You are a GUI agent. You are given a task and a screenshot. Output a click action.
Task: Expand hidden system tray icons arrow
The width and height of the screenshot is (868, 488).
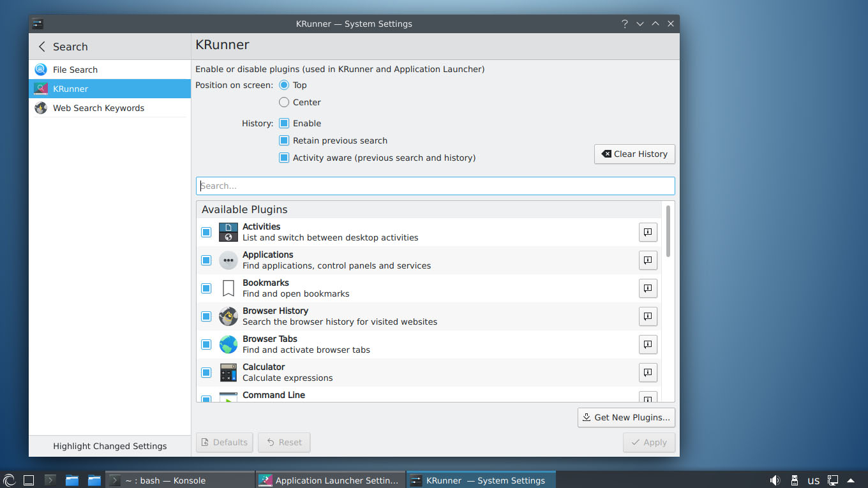pyautogui.click(x=851, y=480)
